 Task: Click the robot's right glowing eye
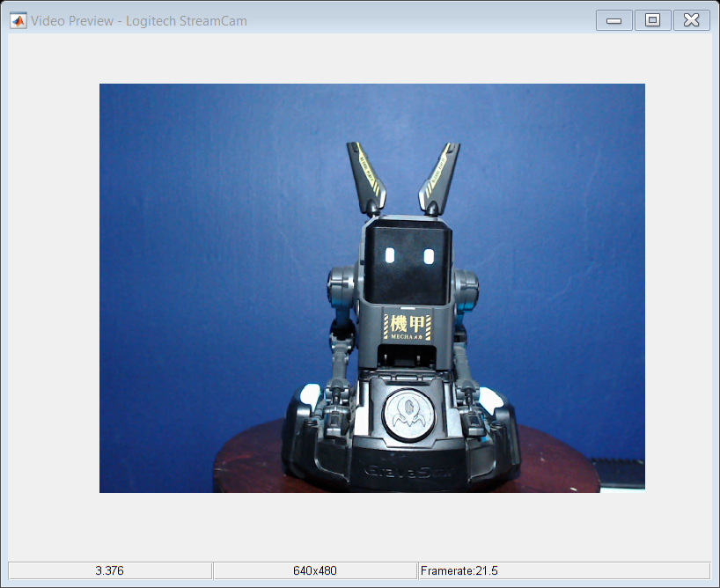coord(429,256)
